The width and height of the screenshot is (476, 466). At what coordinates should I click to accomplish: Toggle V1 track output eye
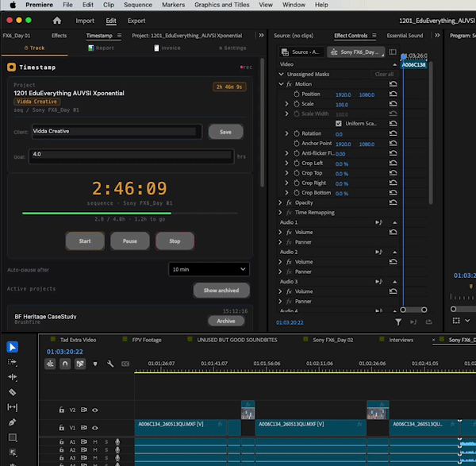[x=95, y=428]
